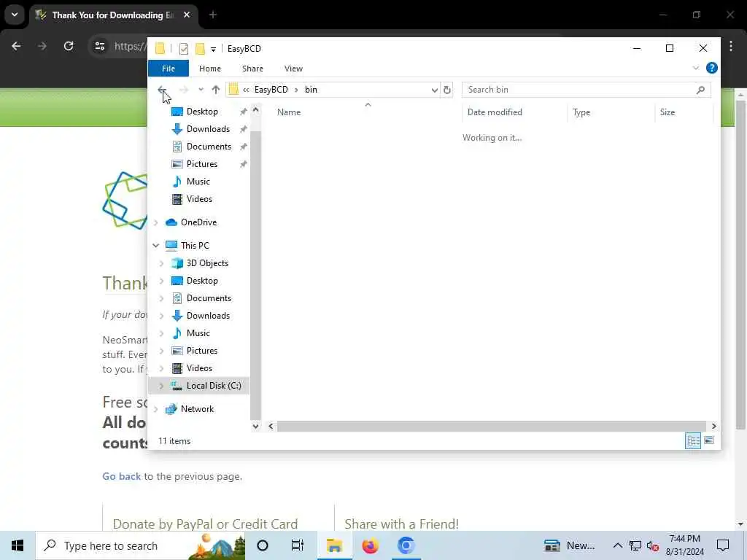
Task: Open Videos in Quick access
Action: coord(199,199)
